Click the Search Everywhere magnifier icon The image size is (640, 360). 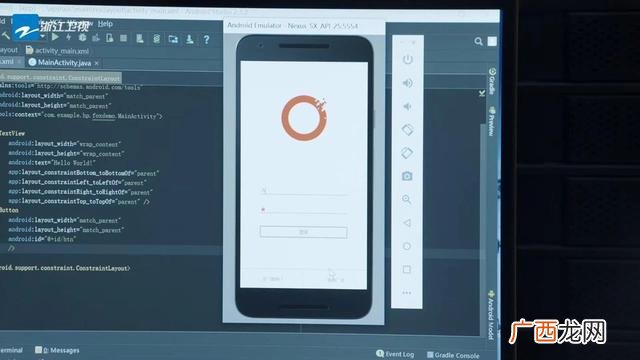pyautogui.click(x=478, y=41)
